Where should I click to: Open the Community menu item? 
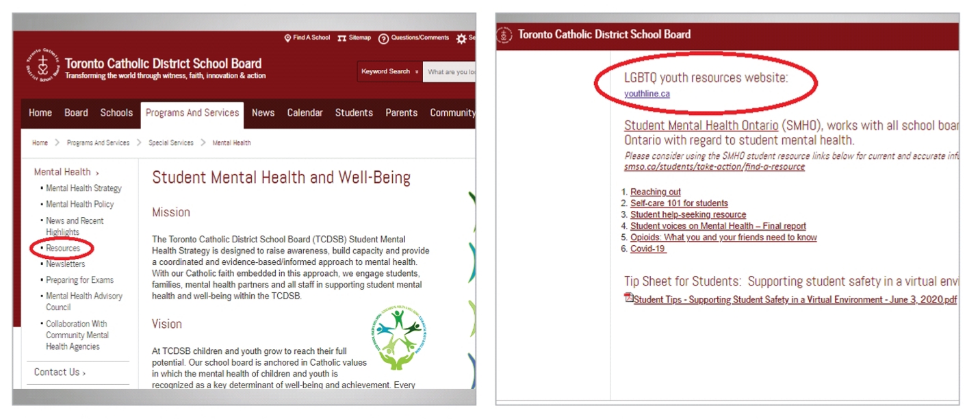point(452,113)
